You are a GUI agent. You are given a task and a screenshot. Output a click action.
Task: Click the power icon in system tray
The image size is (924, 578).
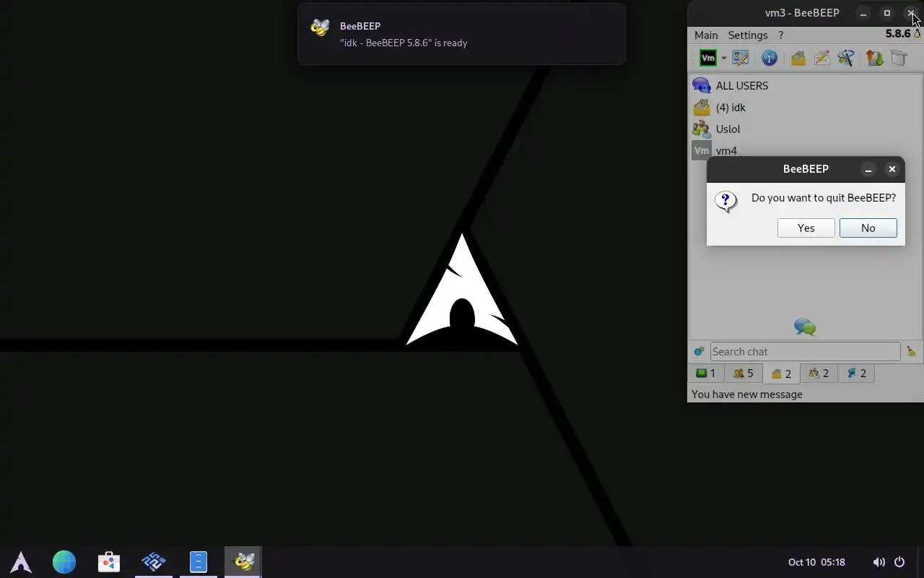point(899,561)
